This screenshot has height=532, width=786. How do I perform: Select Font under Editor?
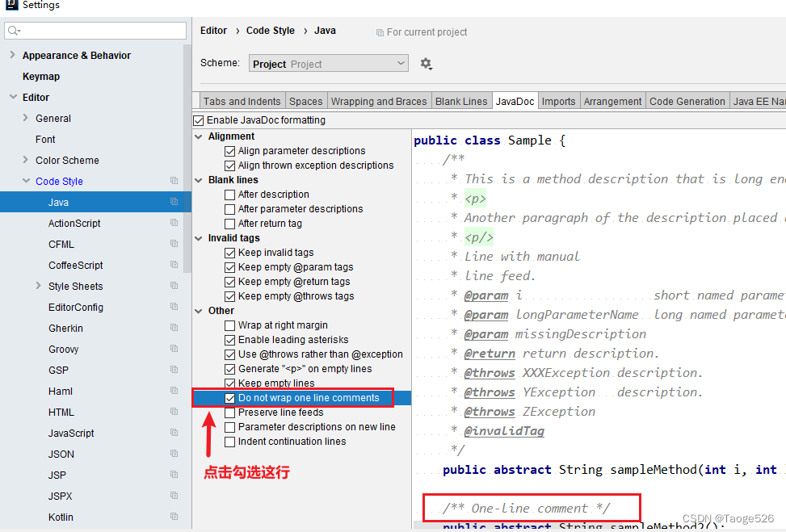click(45, 140)
